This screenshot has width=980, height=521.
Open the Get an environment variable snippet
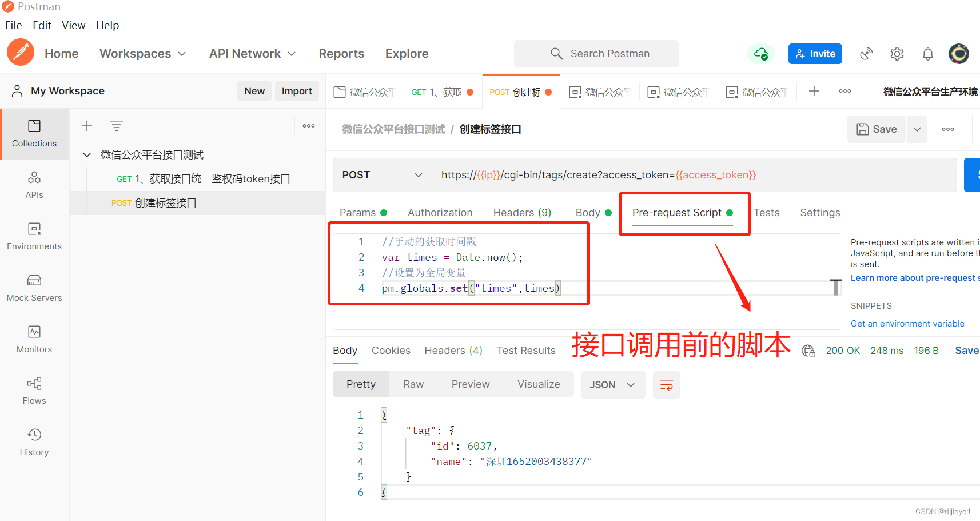point(907,323)
